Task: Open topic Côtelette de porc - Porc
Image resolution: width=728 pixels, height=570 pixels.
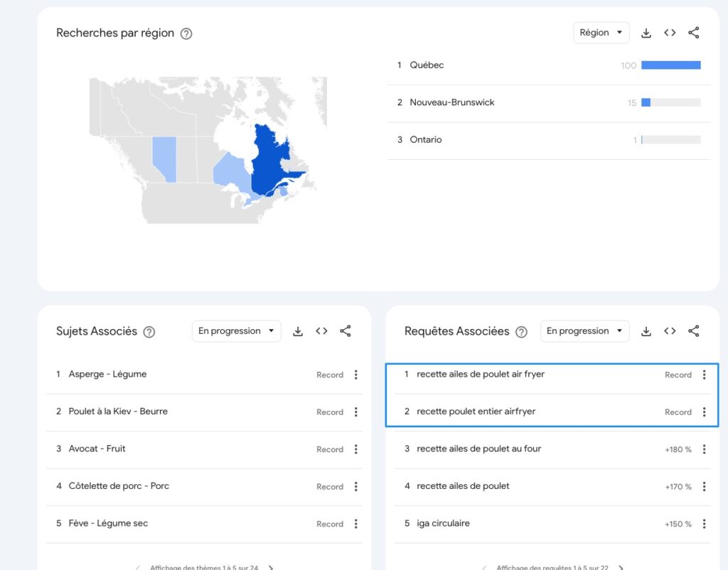Action: [x=119, y=486]
